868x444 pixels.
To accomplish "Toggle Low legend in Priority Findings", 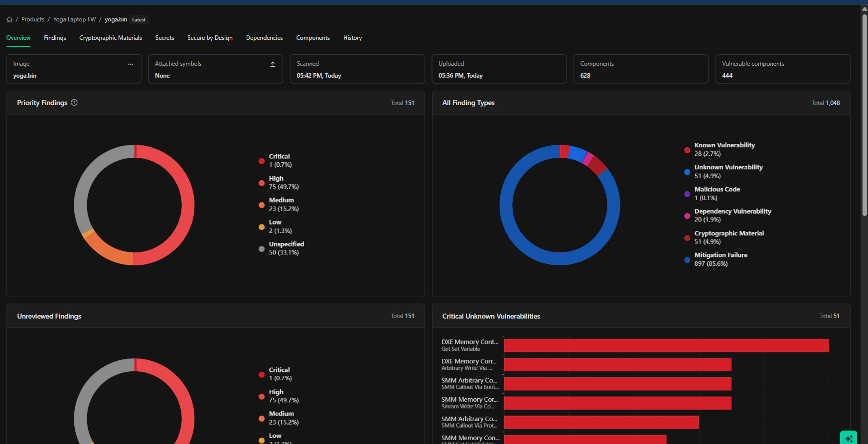I will [276, 226].
